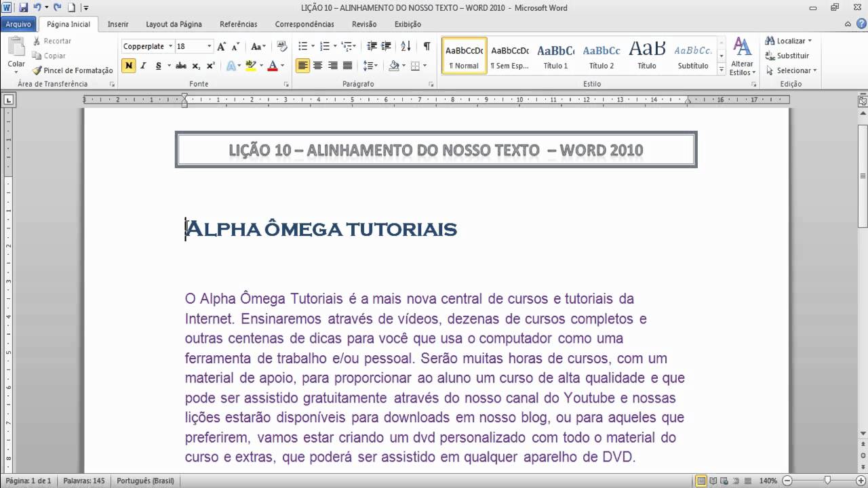Sort text alphabetically with A-Z icon
The width and height of the screenshot is (868, 488).
(406, 47)
